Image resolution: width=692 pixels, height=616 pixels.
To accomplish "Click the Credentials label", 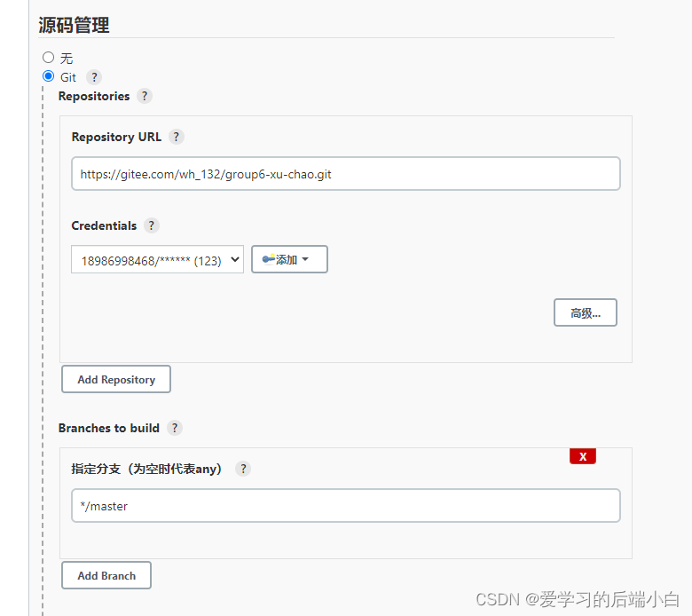I will tap(104, 225).
